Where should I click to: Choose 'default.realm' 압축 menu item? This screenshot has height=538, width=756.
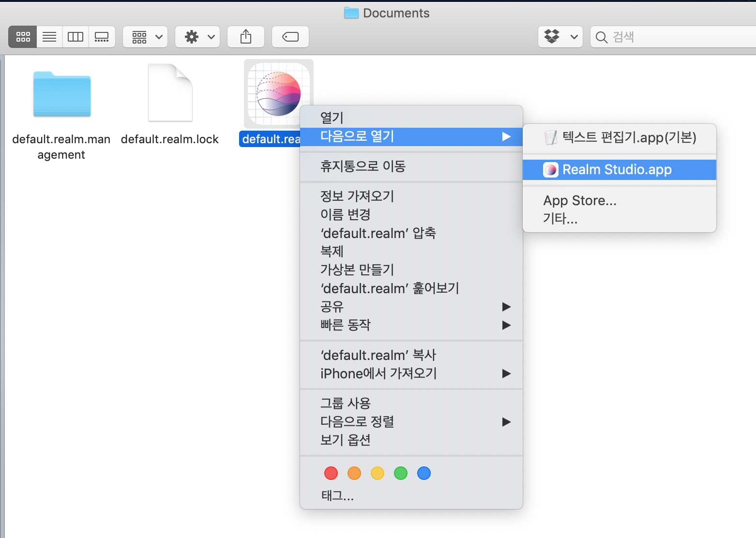tap(411, 233)
